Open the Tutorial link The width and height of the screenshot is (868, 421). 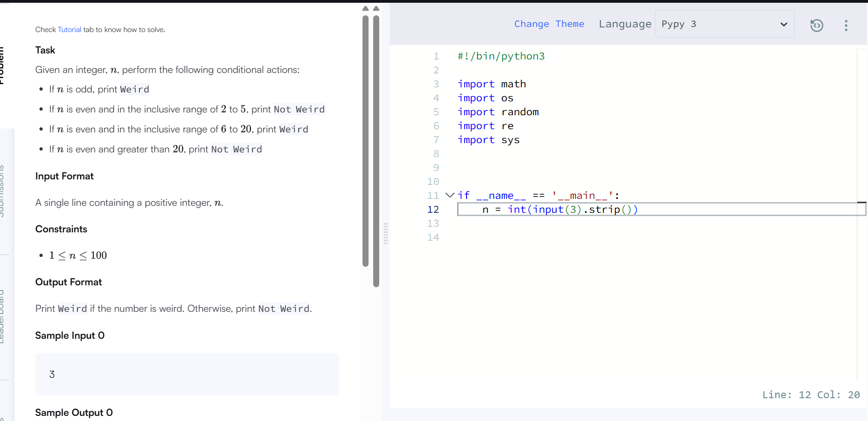click(70, 29)
